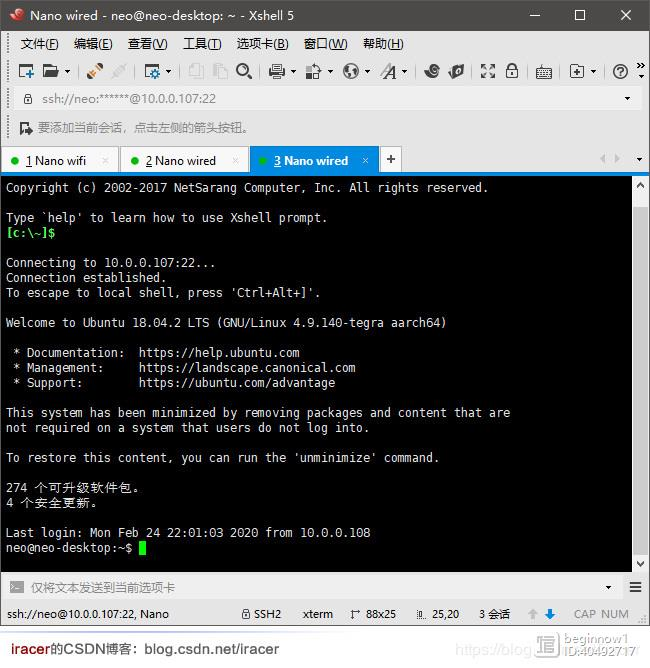Open the 选项卡(B) menu
The image size is (650, 668).
point(262,43)
